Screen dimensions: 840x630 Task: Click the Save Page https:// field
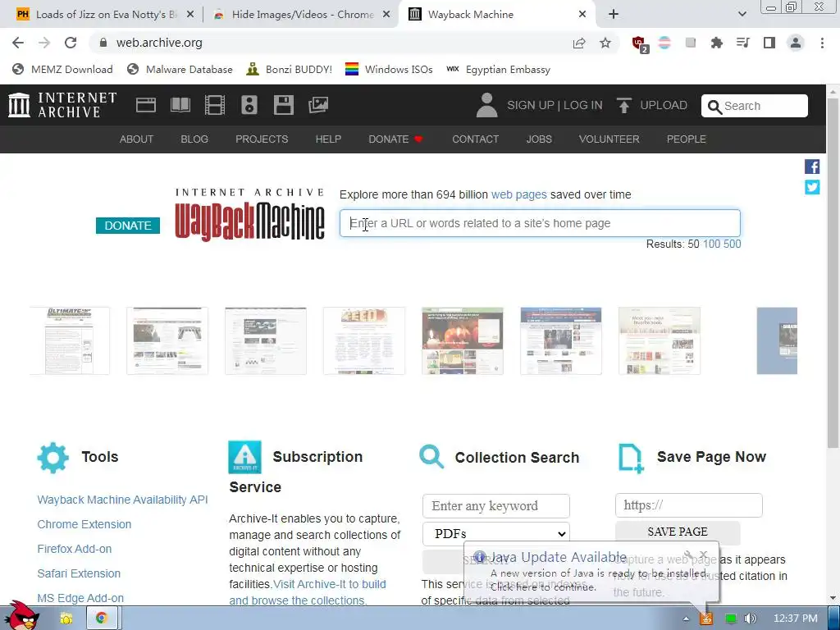689,505
